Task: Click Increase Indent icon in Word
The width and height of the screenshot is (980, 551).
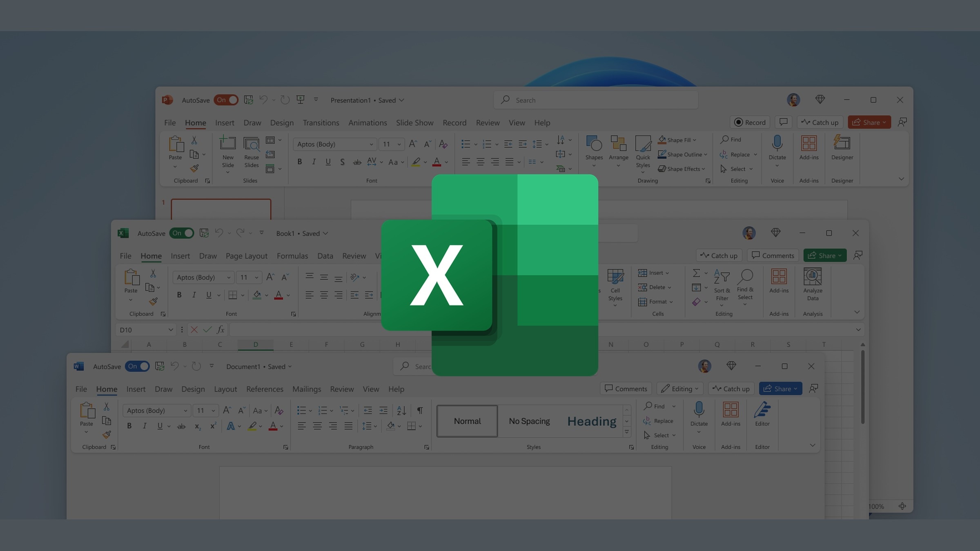Action: coord(383,410)
